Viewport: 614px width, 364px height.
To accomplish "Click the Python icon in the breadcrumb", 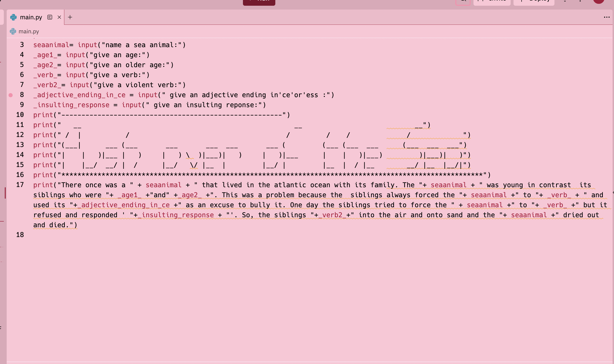I will pos(13,31).
